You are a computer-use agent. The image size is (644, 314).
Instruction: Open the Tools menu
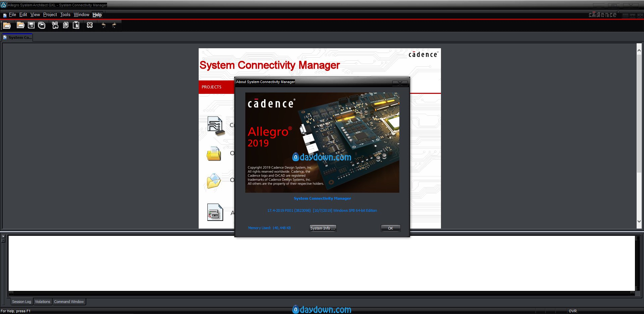65,15
